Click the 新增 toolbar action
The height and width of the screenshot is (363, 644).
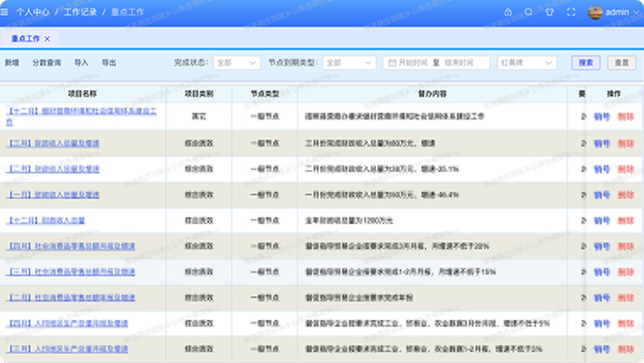point(12,63)
